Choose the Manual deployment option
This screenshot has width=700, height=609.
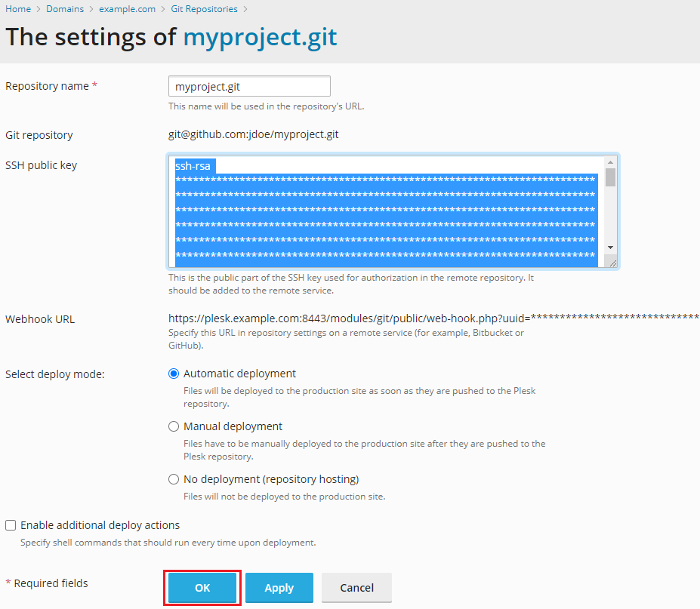(174, 426)
